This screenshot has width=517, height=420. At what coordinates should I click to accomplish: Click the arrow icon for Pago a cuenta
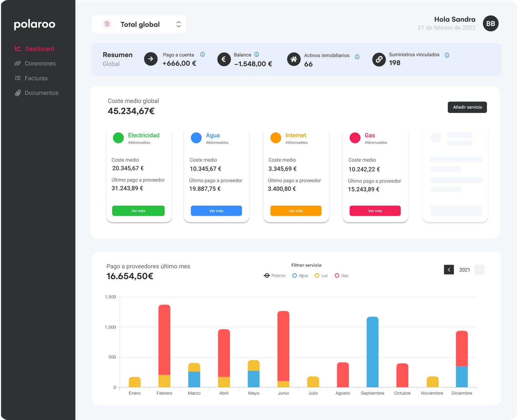point(151,59)
